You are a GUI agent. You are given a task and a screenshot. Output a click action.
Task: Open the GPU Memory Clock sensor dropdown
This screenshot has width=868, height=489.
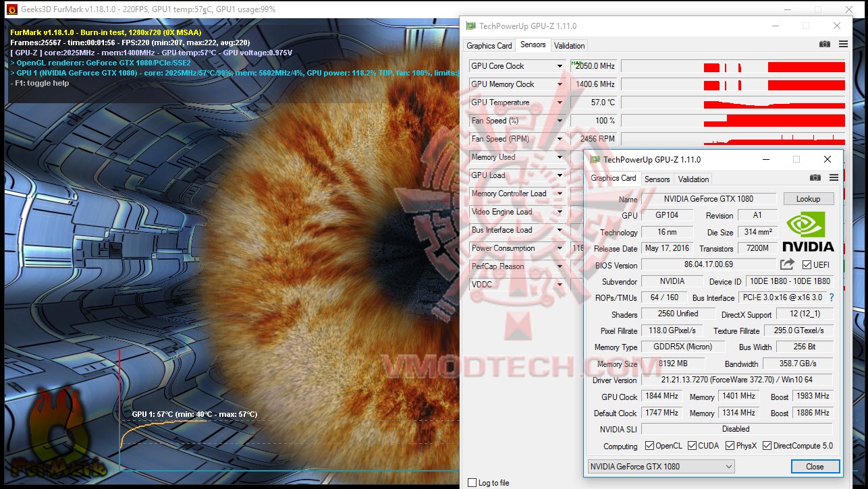coord(560,84)
